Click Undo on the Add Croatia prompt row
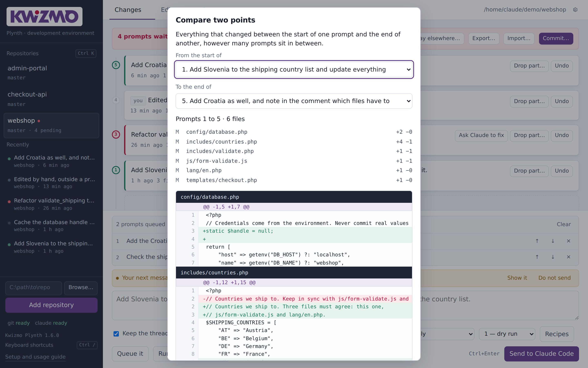Image resolution: width=588 pixels, height=368 pixels. click(562, 66)
